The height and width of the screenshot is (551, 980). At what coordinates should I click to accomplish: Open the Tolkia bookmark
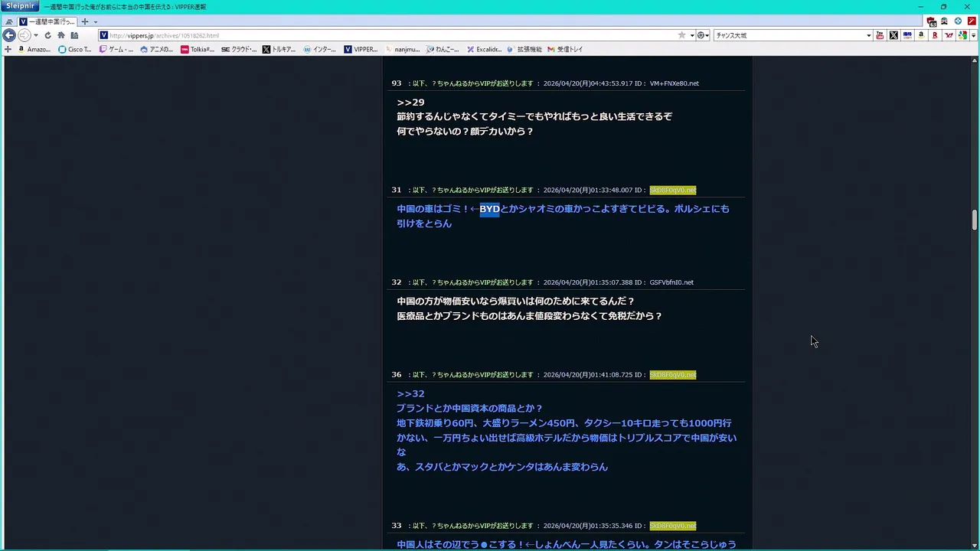point(198,49)
